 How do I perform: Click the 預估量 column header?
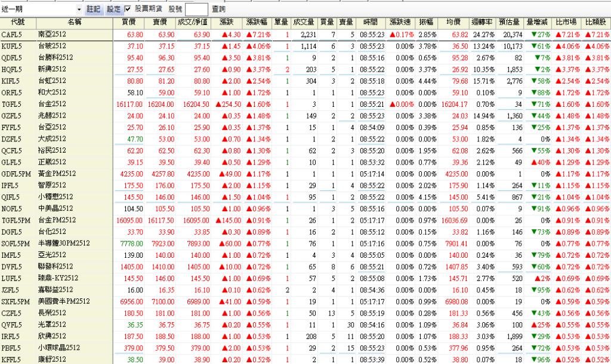(x=510, y=22)
